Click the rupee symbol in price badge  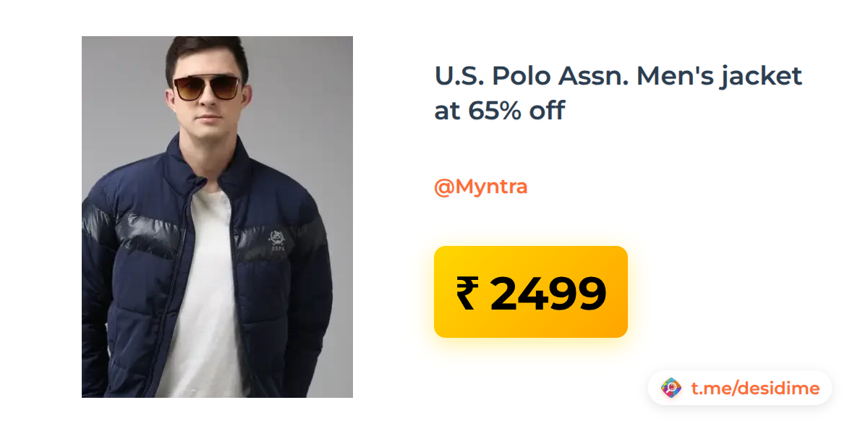(x=467, y=294)
